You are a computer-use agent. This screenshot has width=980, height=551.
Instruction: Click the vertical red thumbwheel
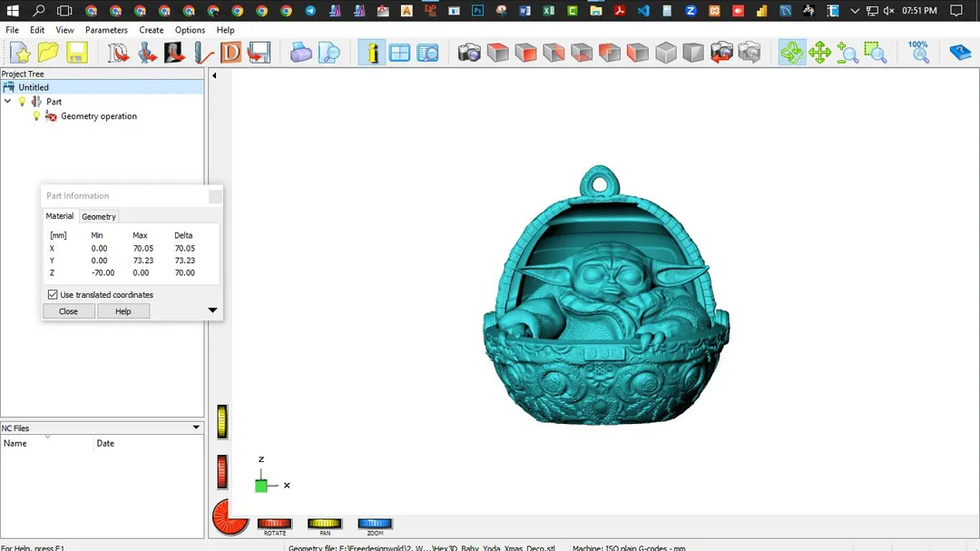pos(222,471)
